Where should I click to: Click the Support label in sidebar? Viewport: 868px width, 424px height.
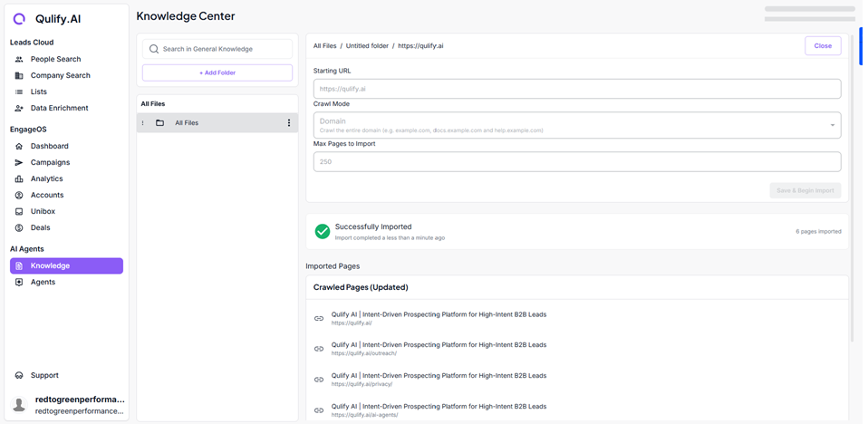[x=44, y=375]
